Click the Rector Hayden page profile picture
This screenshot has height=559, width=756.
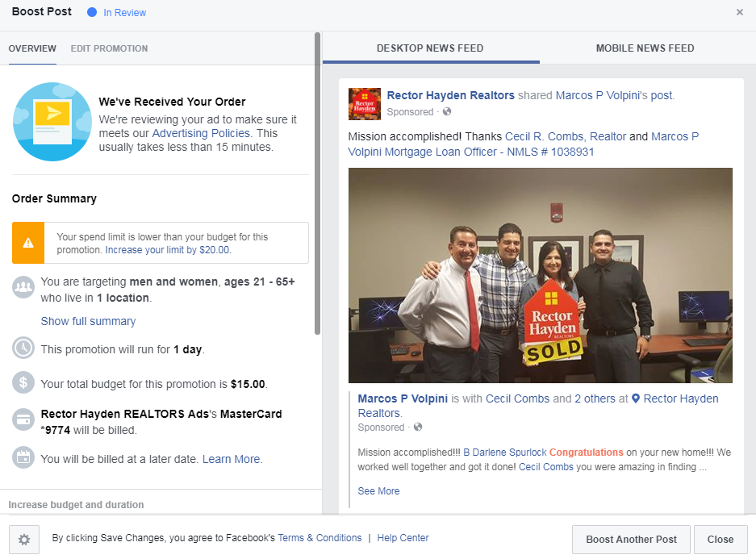(x=365, y=103)
